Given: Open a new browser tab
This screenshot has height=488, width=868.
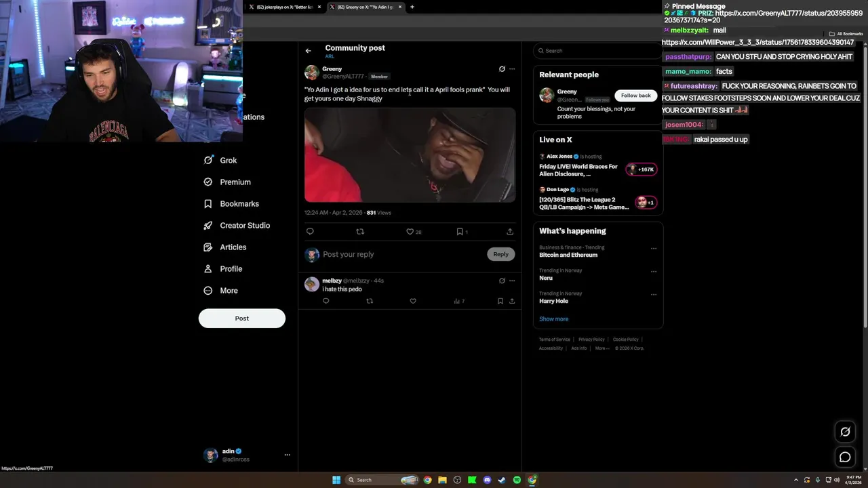Looking at the screenshot, I should pos(412,7).
